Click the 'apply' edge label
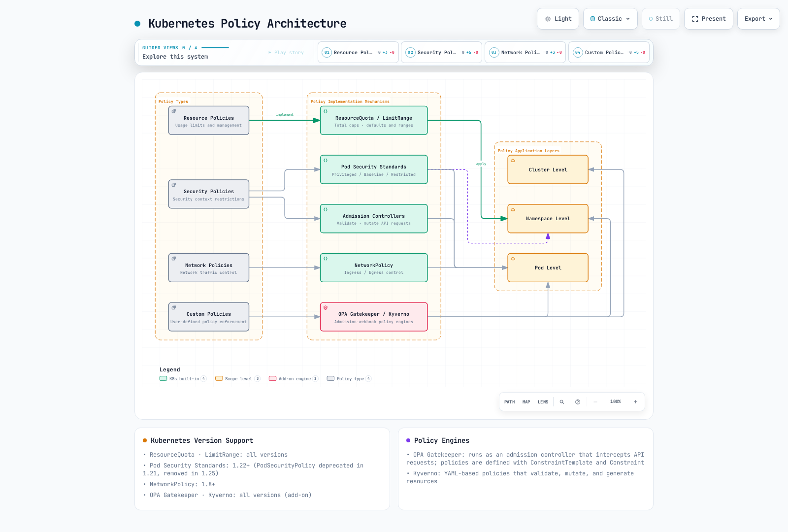 coord(481,164)
